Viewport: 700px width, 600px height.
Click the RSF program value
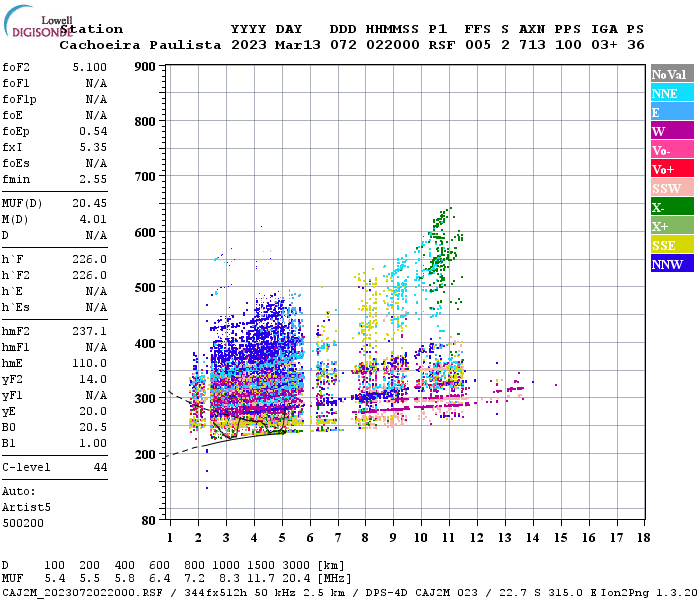click(x=442, y=46)
